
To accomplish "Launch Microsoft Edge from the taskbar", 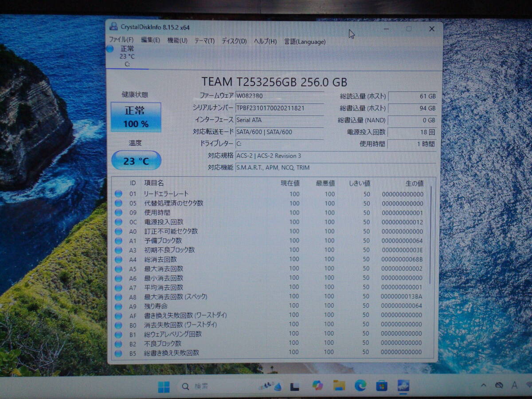I will (360, 386).
